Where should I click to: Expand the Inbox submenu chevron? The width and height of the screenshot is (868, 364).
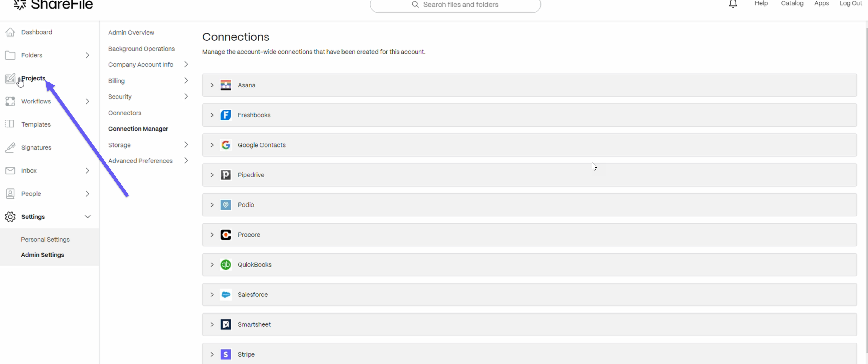click(x=87, y=171)
